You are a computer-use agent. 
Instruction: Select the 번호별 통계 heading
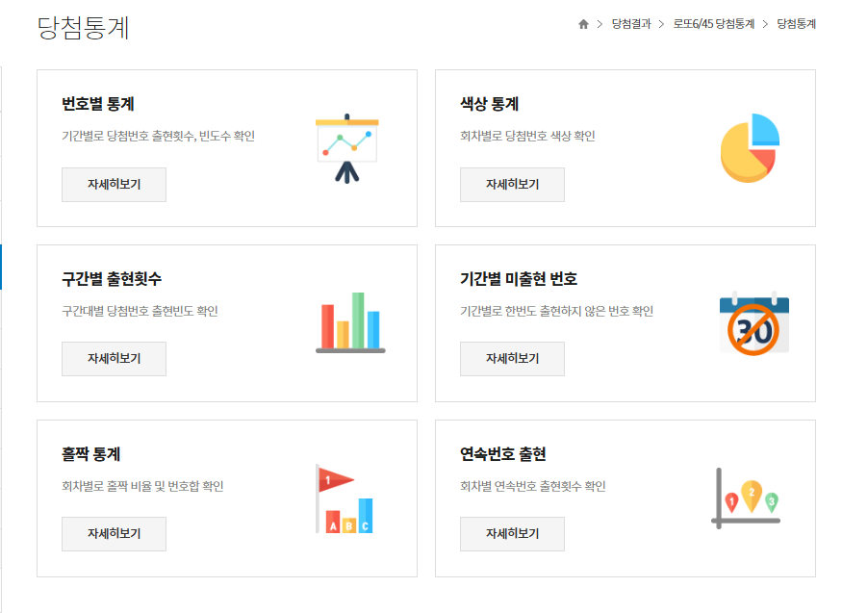click(x=98, y=104)
